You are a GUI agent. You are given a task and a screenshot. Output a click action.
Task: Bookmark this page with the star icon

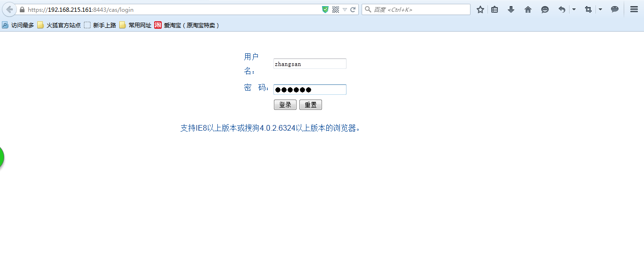pos(480,9)
